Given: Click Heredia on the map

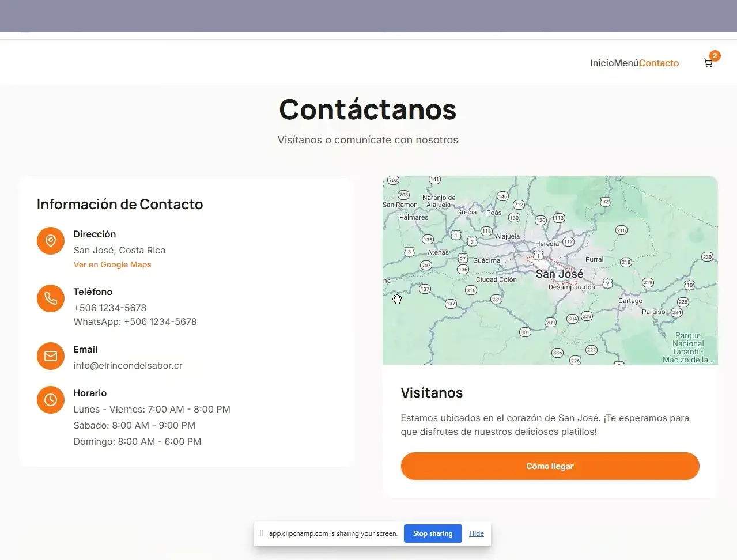Looking at the screenshot, I should (x=547, y=244).
